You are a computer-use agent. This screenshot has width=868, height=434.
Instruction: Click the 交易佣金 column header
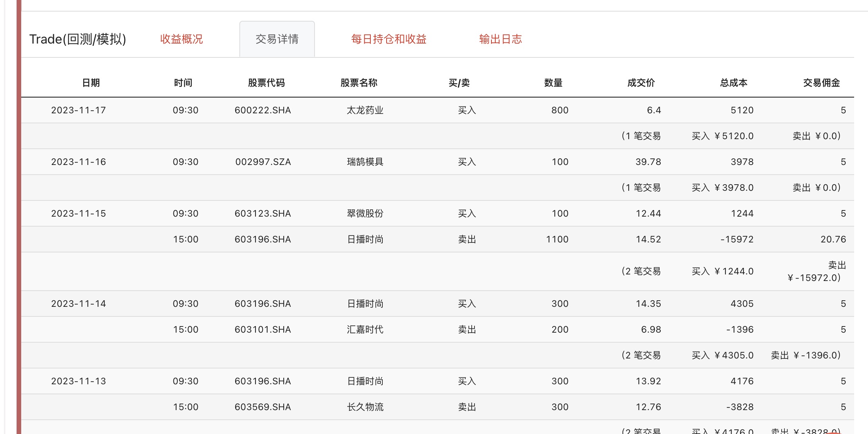click(821, 82)
